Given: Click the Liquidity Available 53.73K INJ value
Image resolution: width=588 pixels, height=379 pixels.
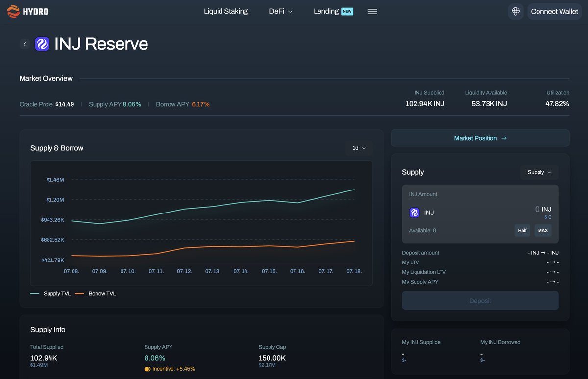Looking at the screenshot, I should point(489,104).
